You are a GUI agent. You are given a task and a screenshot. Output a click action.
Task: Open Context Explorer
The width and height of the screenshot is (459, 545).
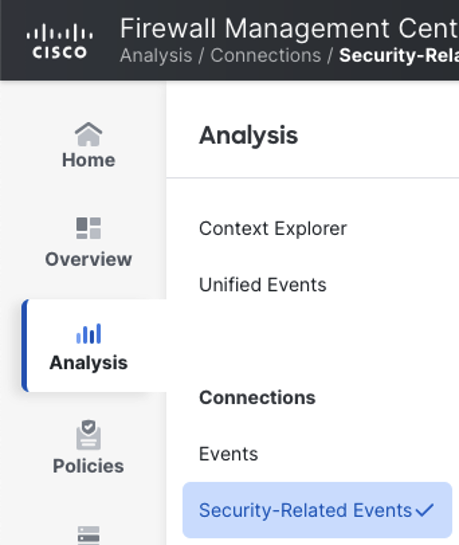coord(273,229)
